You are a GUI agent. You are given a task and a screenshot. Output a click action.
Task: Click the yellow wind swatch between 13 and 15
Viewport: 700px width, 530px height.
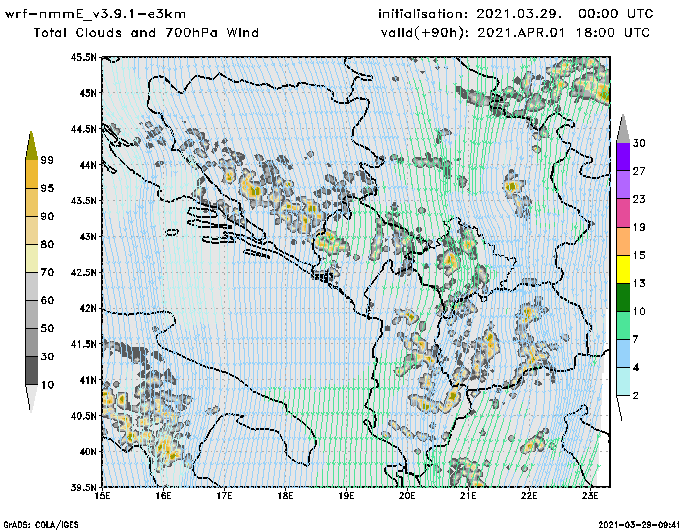click(623, 269)
